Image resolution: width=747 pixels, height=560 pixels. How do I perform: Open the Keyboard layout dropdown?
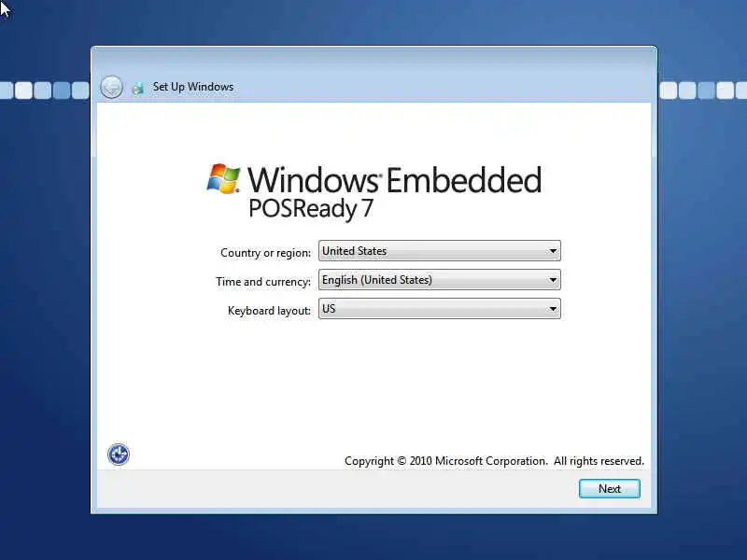coord(439,309)
